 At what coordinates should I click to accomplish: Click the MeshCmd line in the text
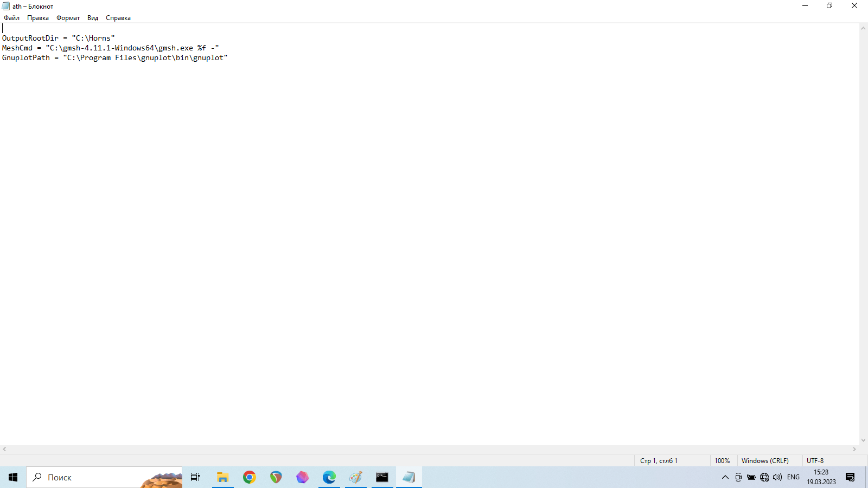pos(111,48)
